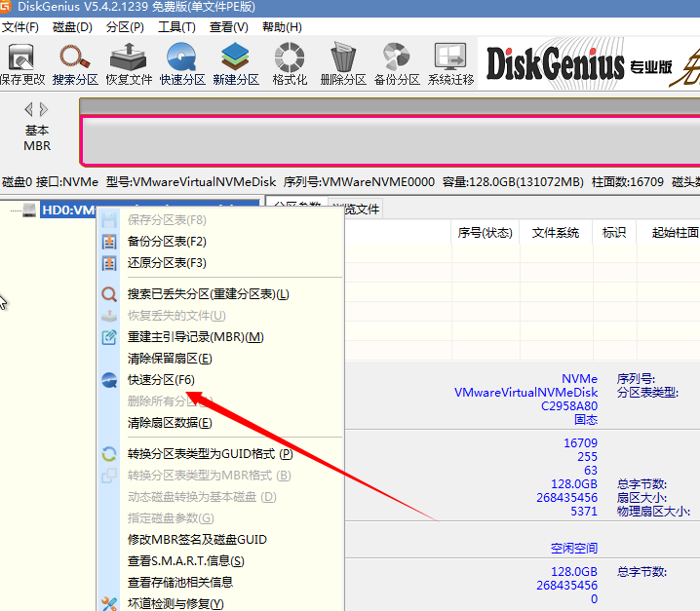
Task: Click the 文件系统 column header
Action: 556,233
